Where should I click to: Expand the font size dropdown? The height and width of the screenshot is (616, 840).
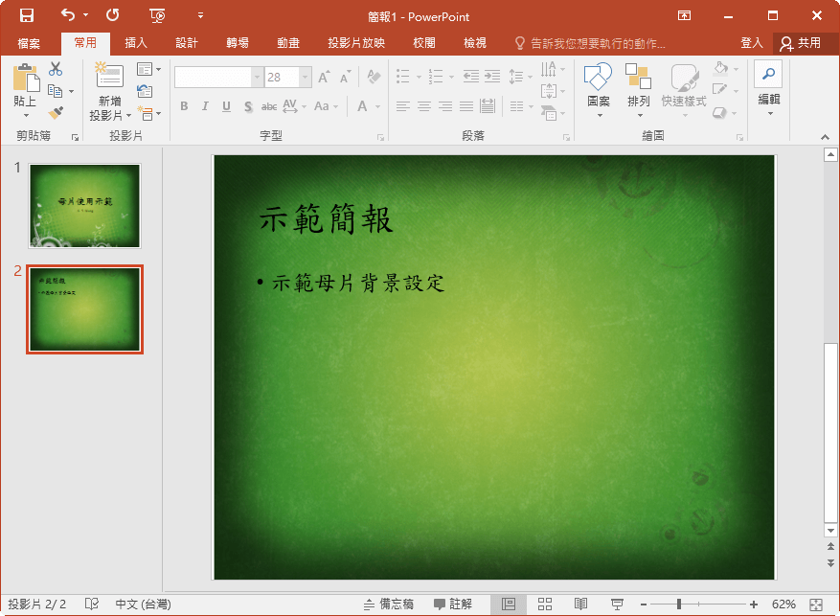(x=306, y=78)
